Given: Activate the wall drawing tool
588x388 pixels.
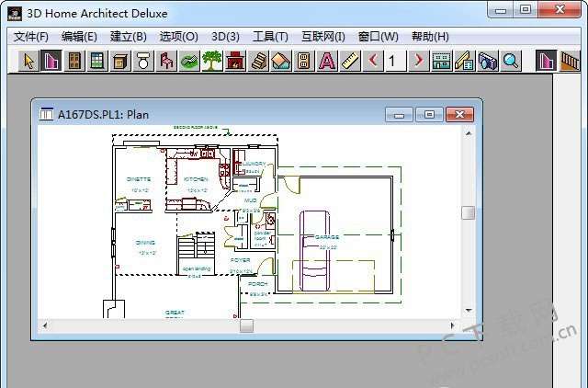Looking at the screenshot, I should [x=51, y=61].
